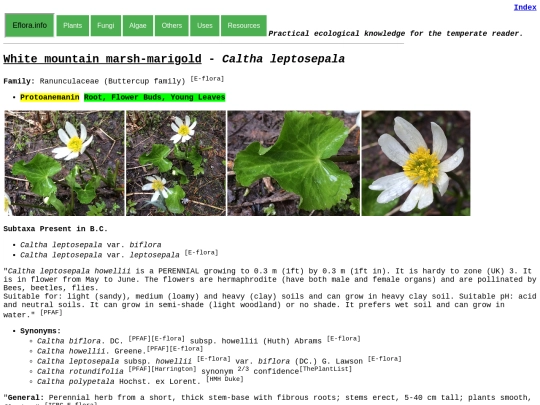Open the Plants menu
The width and height of the screenshot is (540, 405).
[x=73, y=25]
